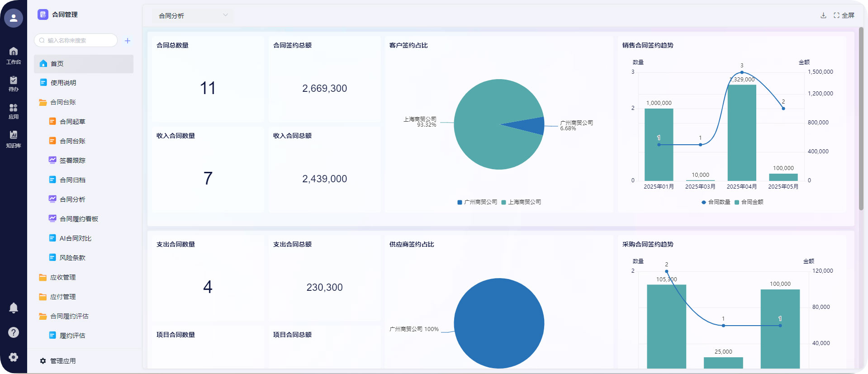Expand the 应收管理 folder

pos(63,277)
